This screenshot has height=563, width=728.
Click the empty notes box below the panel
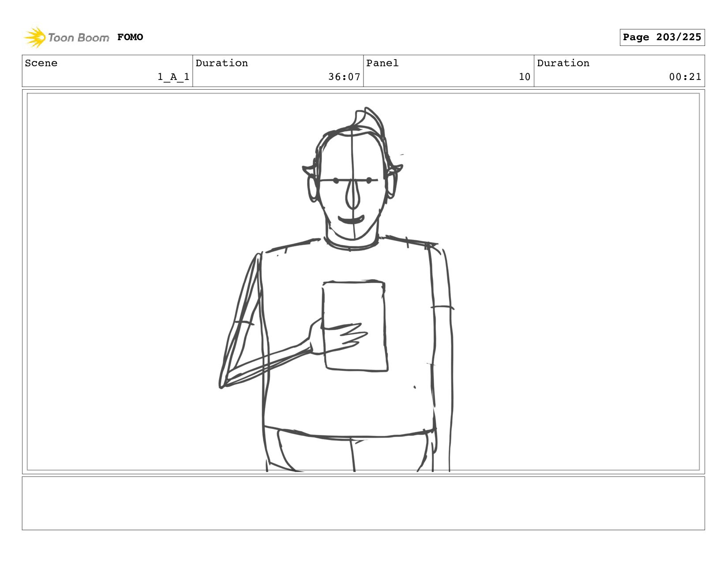coord(363,503)
